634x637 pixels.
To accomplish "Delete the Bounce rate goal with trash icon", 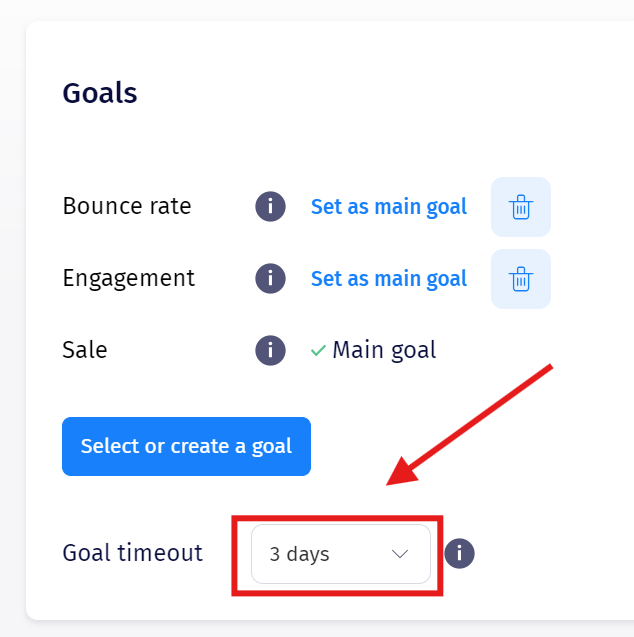I will 520,207.
